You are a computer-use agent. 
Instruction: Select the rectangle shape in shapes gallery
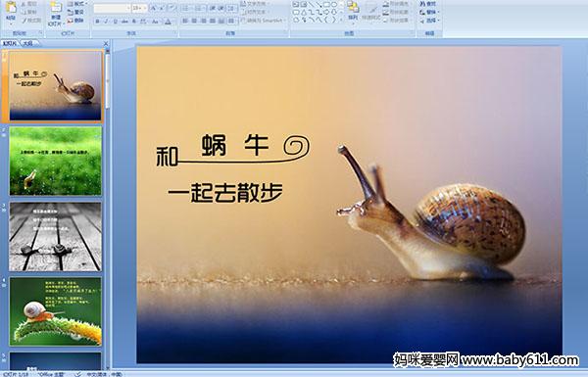tap(326, 5)
